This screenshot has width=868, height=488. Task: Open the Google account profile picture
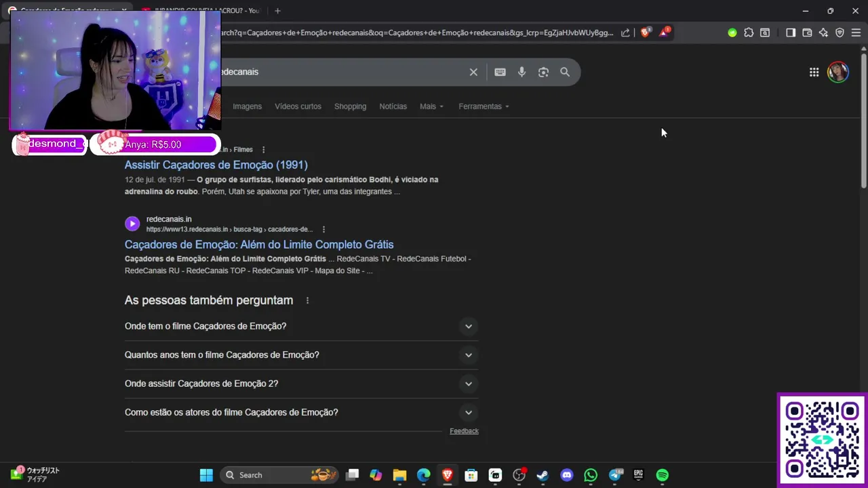(x=838, y=72)
